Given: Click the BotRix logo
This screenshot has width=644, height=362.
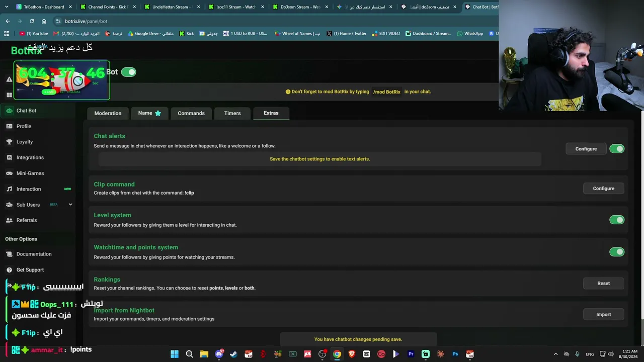Looking at the screenshot, I should [x=27, y=50].
